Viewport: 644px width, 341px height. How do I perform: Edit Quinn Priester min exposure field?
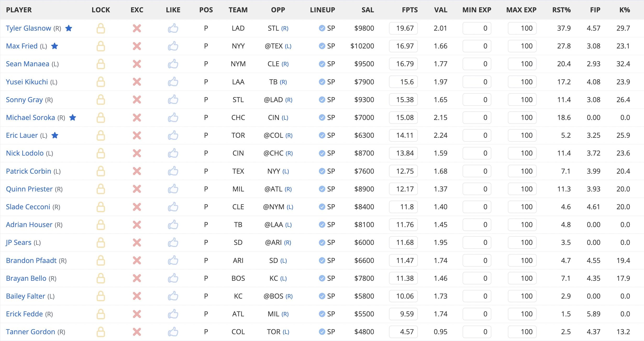(477, 189)
